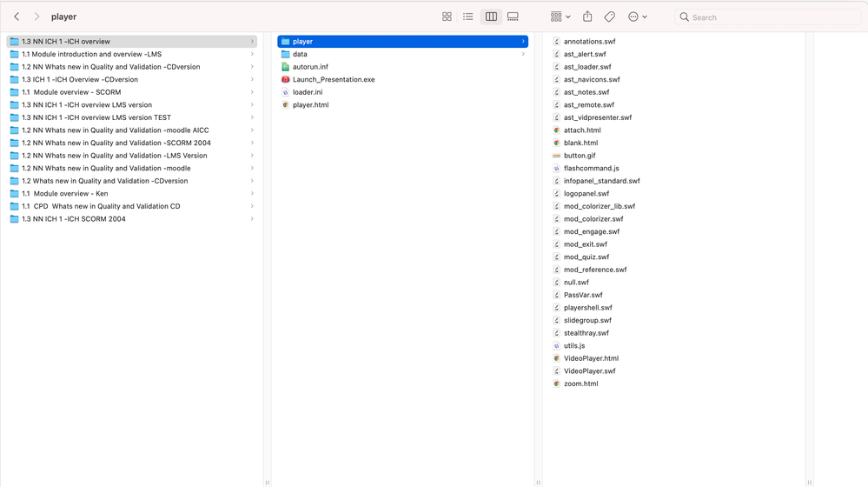Select attach.html file icon
This screenshot has height=487, width=868.
[x=557, y=130]
